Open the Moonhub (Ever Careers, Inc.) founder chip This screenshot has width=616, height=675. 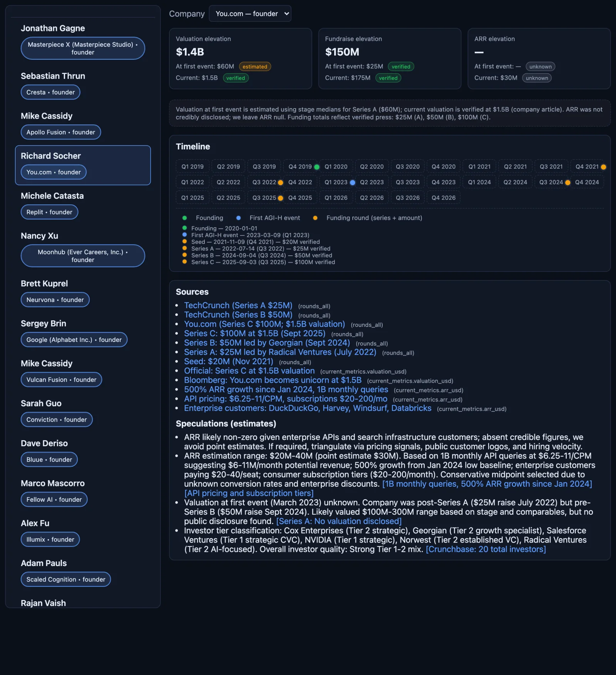click(x=83, y=256)
